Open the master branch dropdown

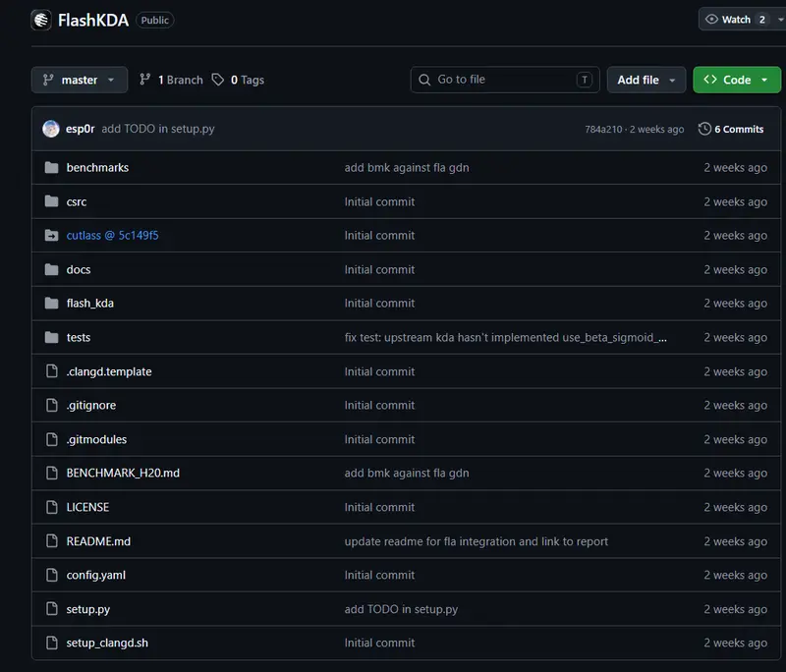[80, 80]
